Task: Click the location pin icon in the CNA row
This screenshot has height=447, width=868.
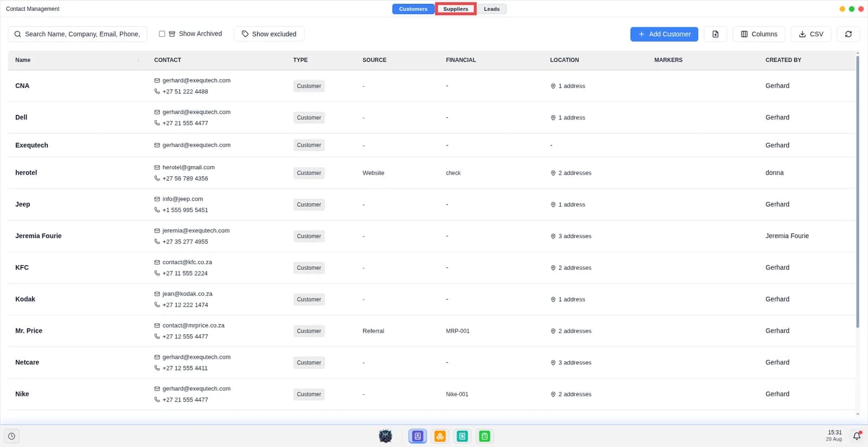Action: tap(553, 86)
